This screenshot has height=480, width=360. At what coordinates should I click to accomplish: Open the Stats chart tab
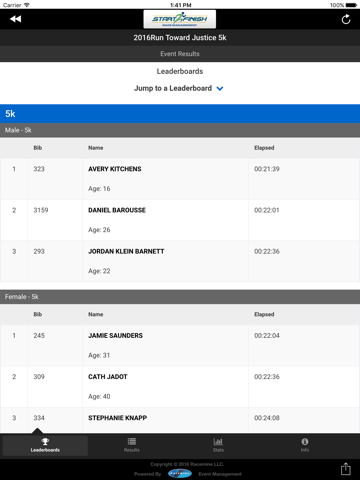pyautogui.click(x=218, y=445)
